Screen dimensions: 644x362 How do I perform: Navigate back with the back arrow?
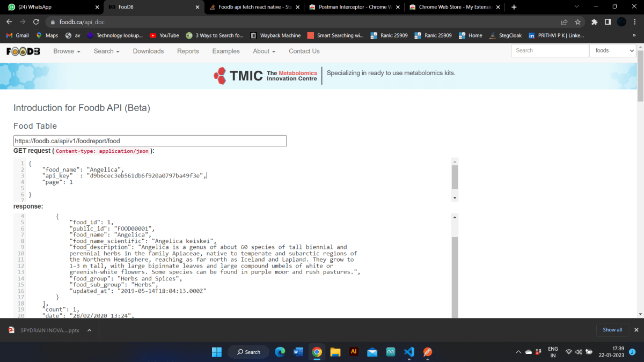pyautogui.click(x=9, y=22)
